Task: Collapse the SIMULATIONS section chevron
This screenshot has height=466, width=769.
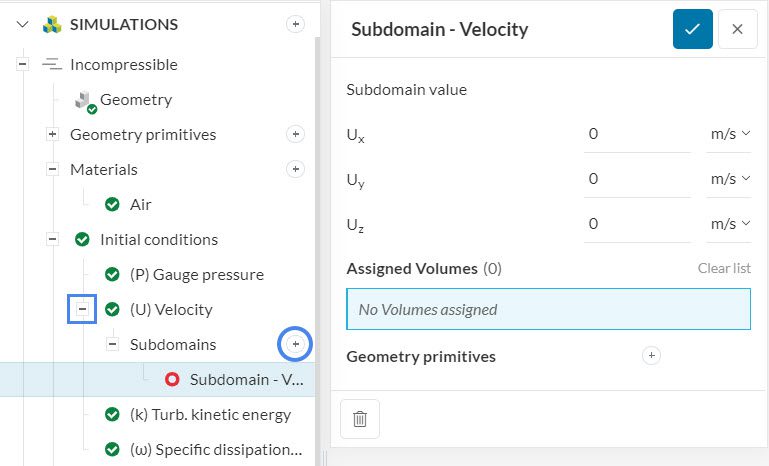Action: [x=23, y=24]
